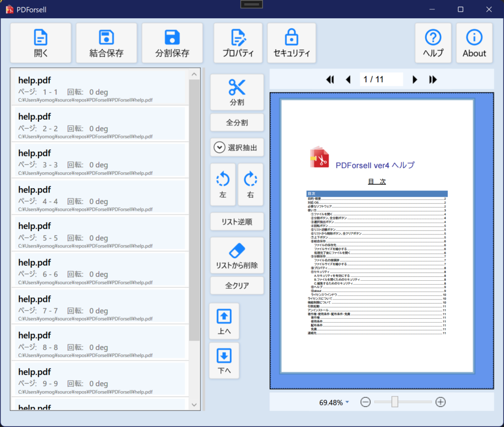Click the file list scroll down arrow

pyautogui.click(x=194, y=405)
